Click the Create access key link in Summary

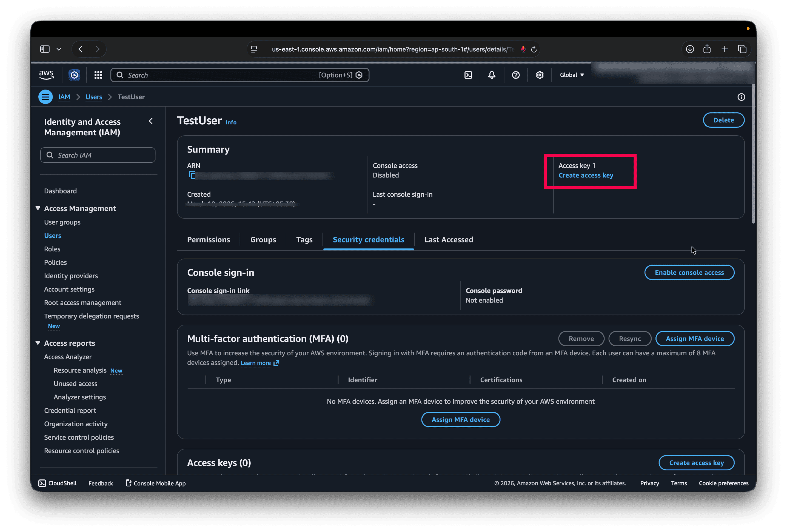pyautogui.click(x=586, y=175)
